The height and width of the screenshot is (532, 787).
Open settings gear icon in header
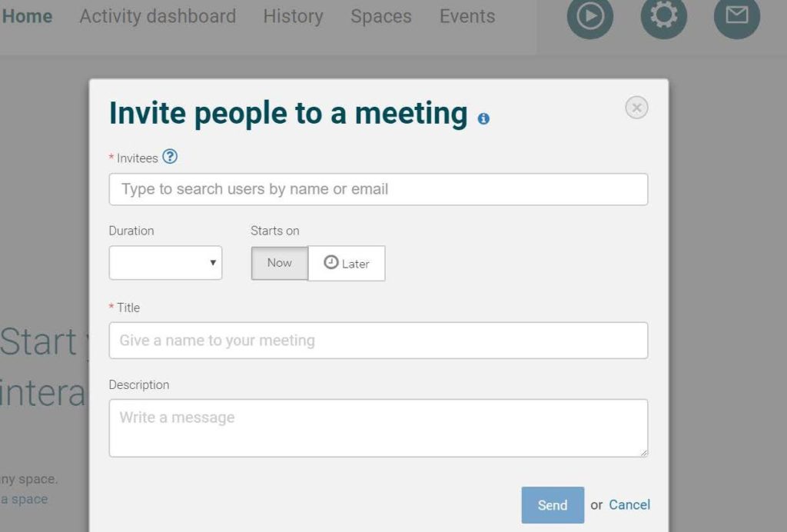coord(663,15)
